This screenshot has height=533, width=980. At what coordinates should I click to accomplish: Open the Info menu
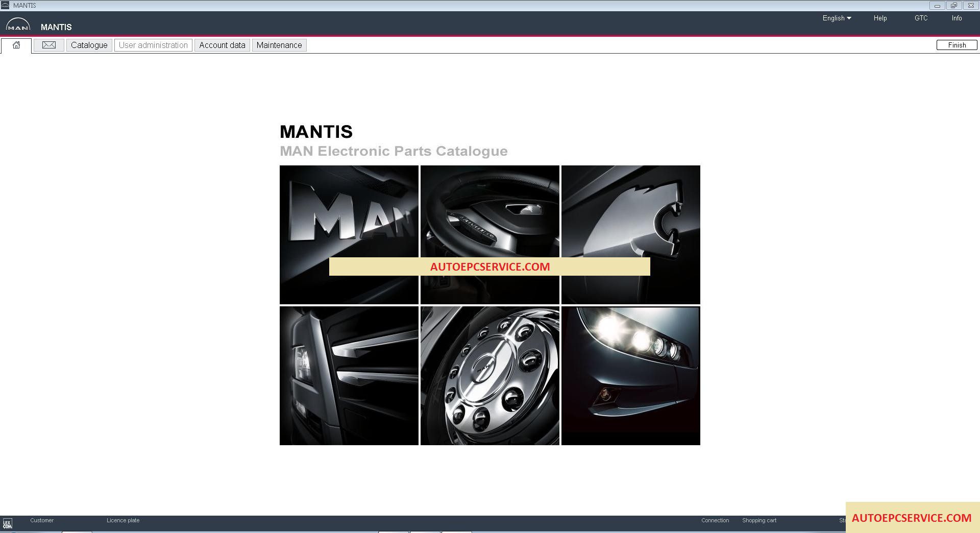click(957, 18)
